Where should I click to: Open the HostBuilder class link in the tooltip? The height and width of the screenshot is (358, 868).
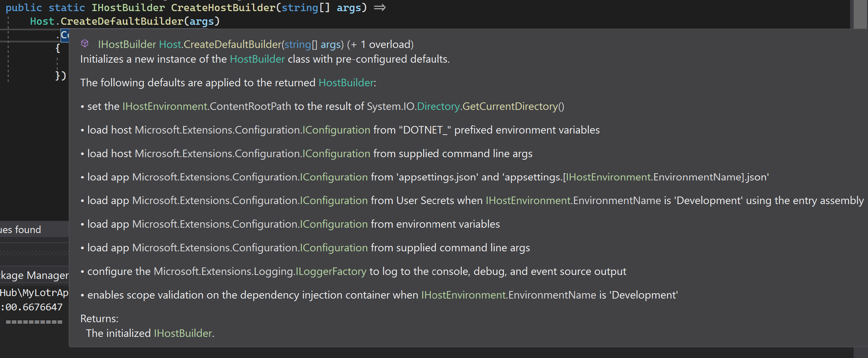pos(257,59)
